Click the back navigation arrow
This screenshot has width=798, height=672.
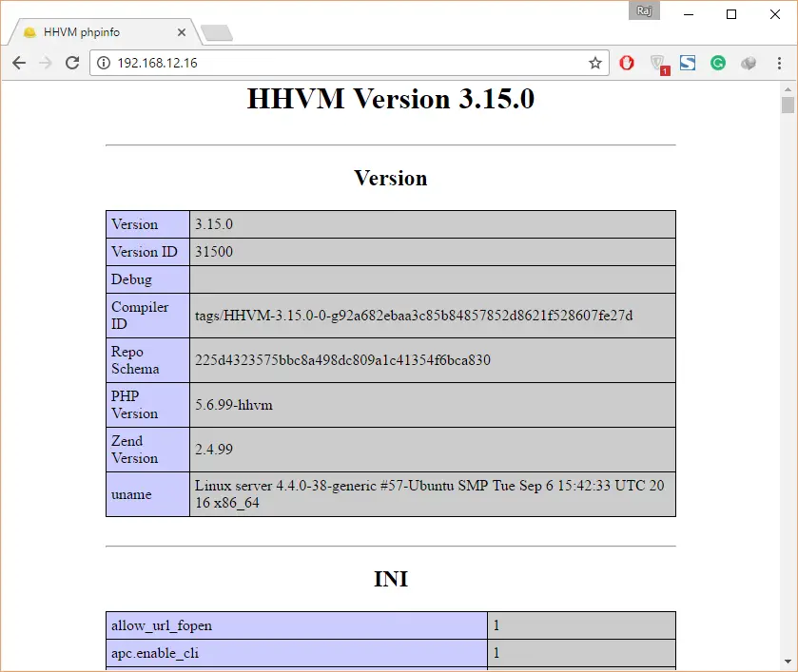pos(19,63)
